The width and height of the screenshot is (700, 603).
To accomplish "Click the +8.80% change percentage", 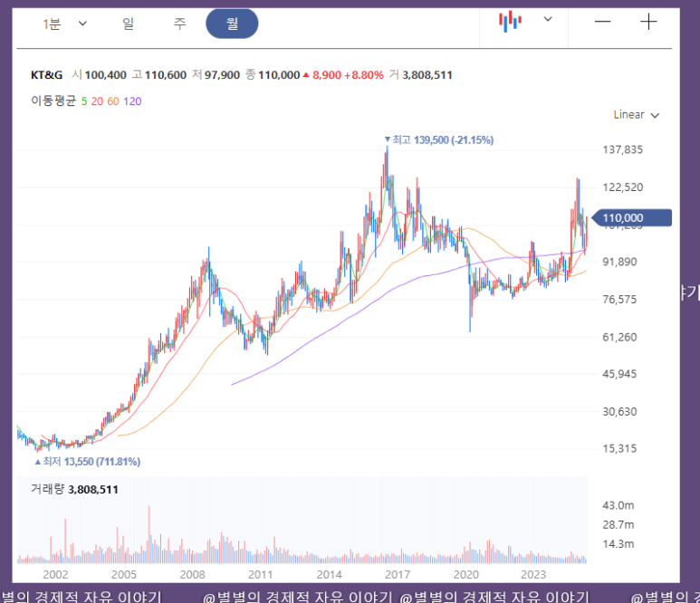I will click(364, 75).
